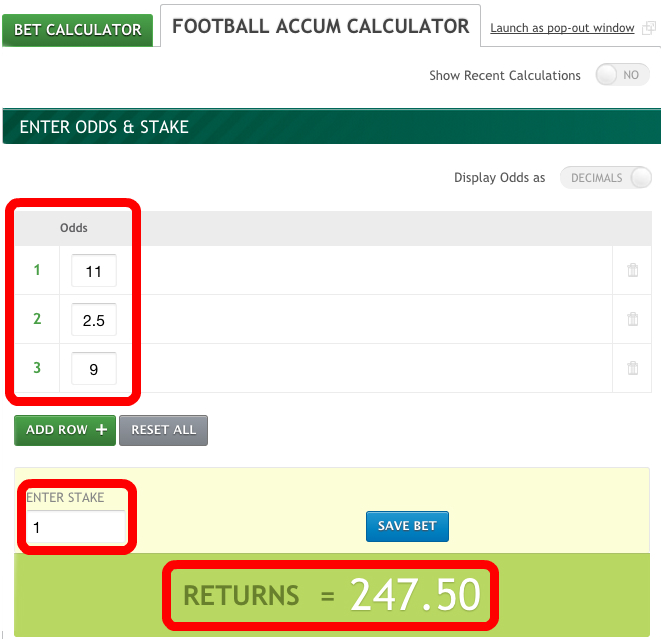The width and height of the screenshot is (661, 639).
Task: Click the Returns value 247.50
Action: coord(415,595)
